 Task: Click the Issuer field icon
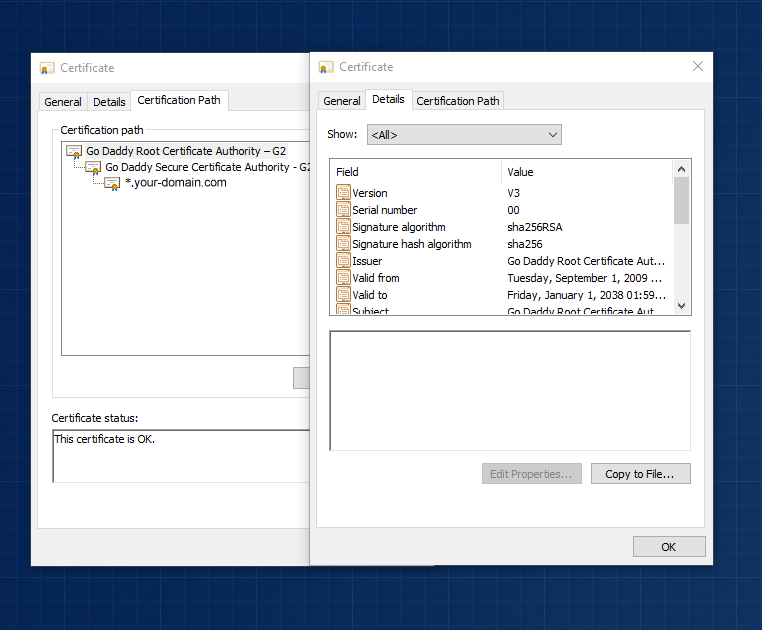click(x=343, y=261)
